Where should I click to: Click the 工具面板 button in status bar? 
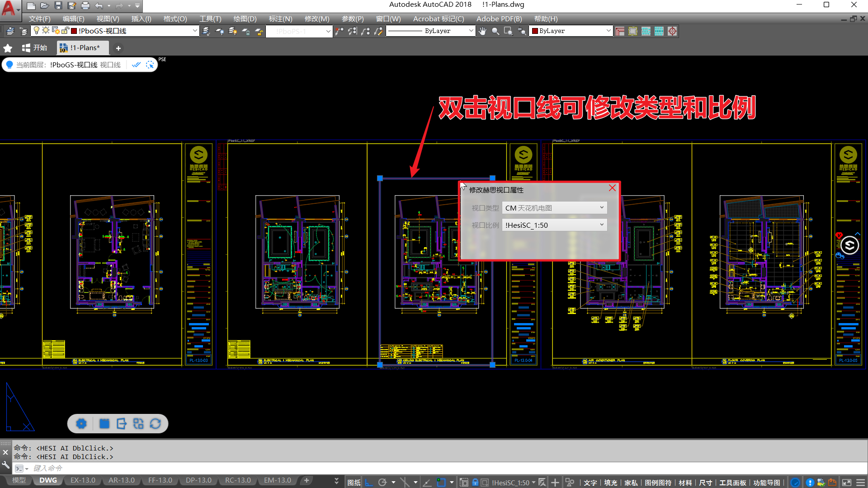tap(732, 483)
